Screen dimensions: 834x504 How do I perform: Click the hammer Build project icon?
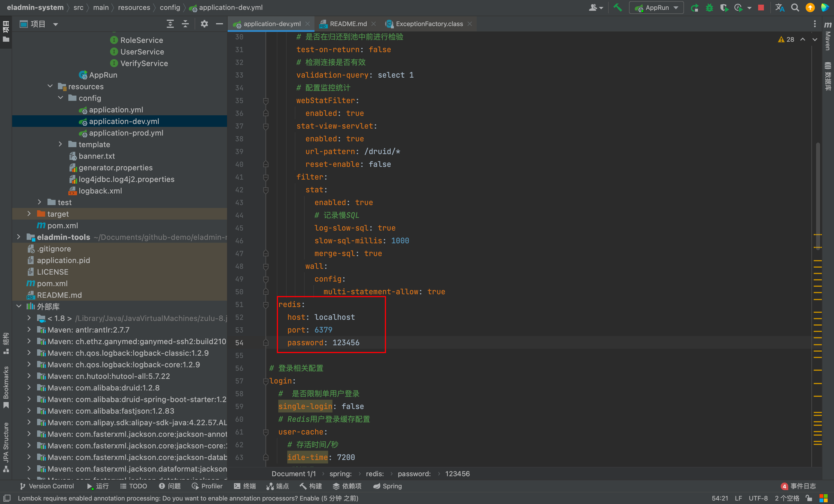(617, 8)
